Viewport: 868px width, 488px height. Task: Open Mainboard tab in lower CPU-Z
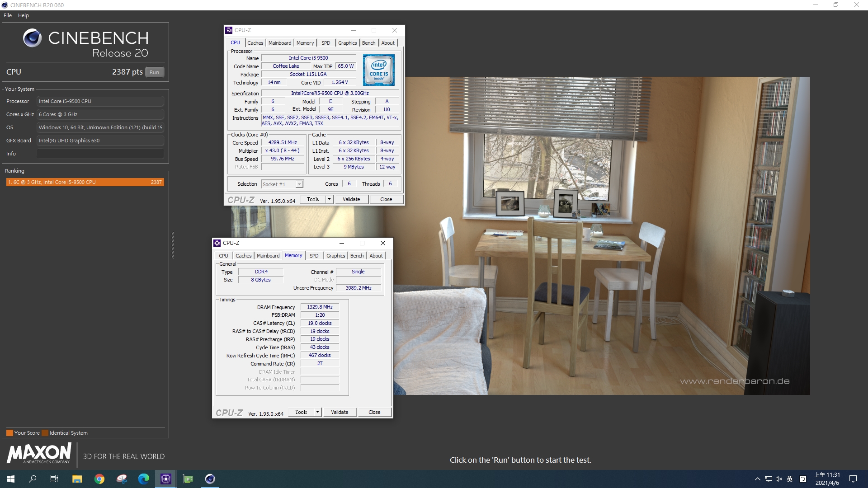click(x=268, y=256)
